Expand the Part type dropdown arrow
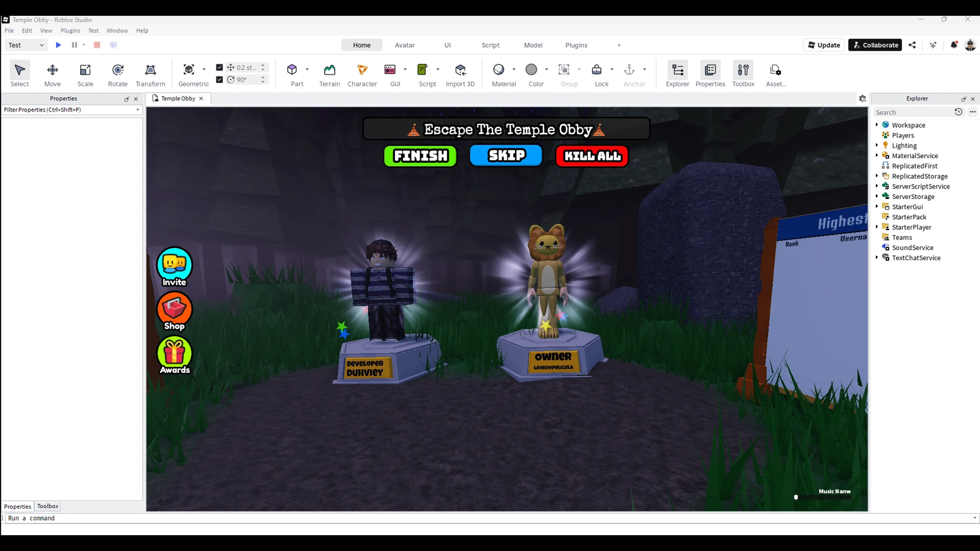Screen dimensions: 980x551 pyautogui.click(x=307, y=69)
